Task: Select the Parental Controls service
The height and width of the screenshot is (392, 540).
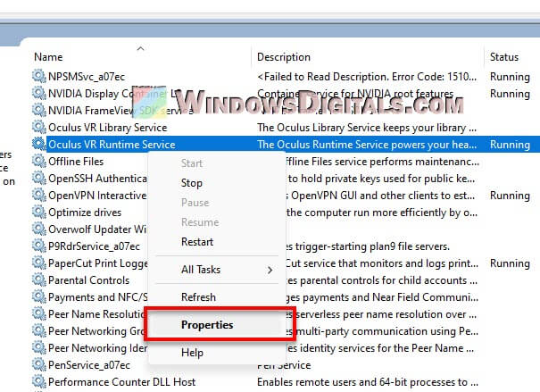Action: coord(89,280)
